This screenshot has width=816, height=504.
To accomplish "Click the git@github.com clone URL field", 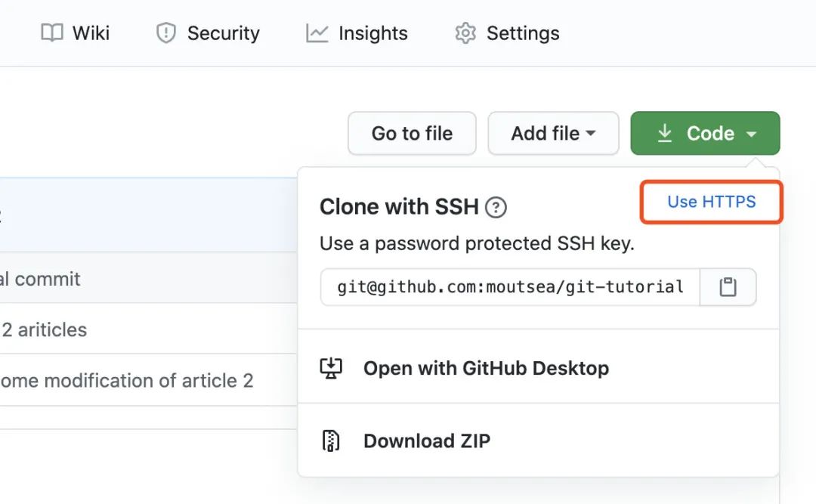I will 510,287.
